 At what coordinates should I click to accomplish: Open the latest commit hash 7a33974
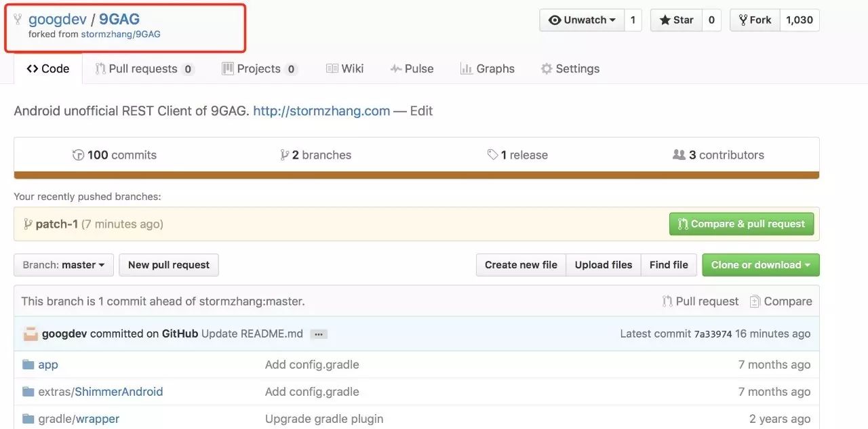tap(713, 334)
